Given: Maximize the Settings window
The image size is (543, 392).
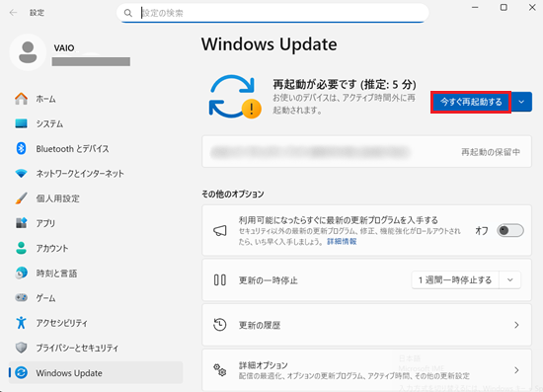Looking at the screenshot, I should (504, 7).
